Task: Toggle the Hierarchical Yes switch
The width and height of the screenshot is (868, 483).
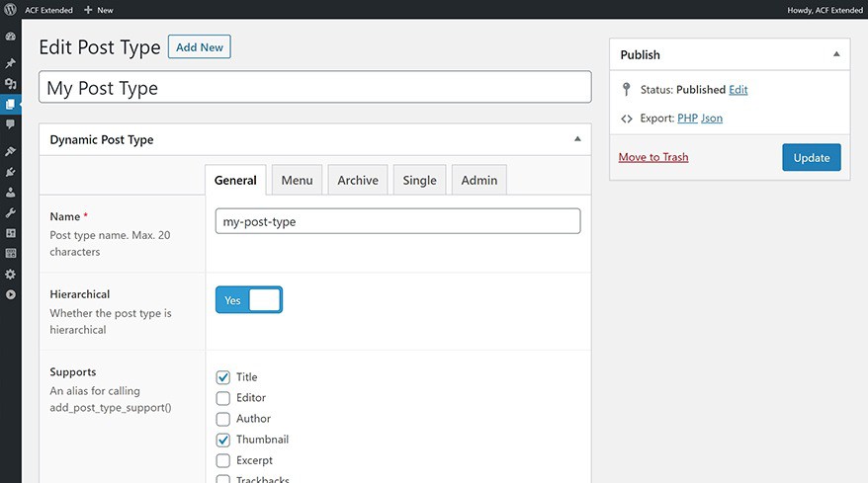Action: [249, 300]
